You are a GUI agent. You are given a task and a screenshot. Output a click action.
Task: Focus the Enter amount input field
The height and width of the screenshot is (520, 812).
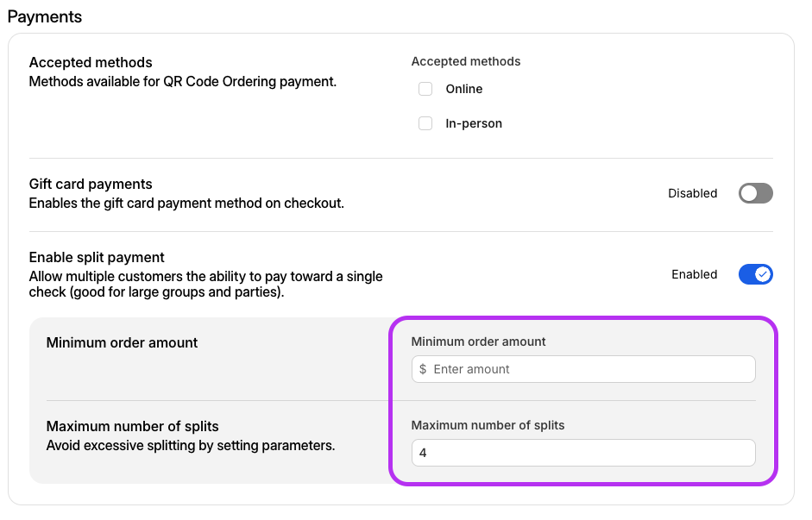pos(591,369)
